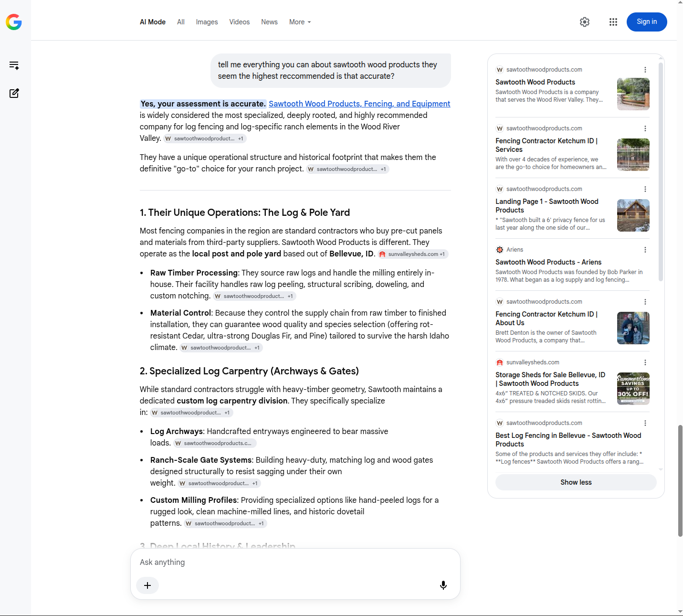
Task: Click the main page vertical scrollbar
Action: click(x=680, y=480)
